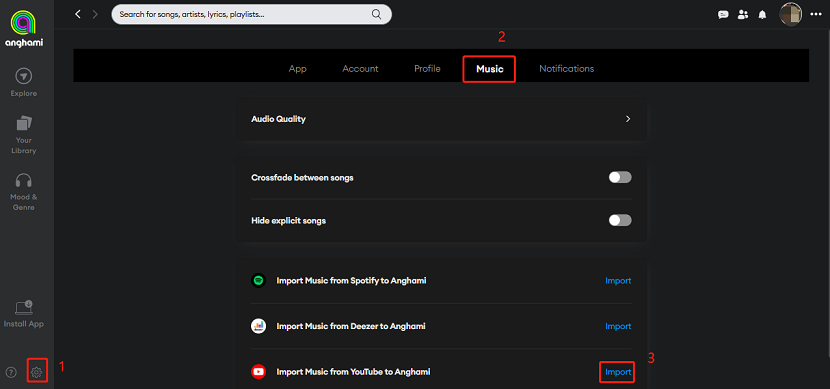The height and width of the screenshot is (389, 830).
Task: Toggle Hide explicit songs switch
Action: (x=620, y=220)
